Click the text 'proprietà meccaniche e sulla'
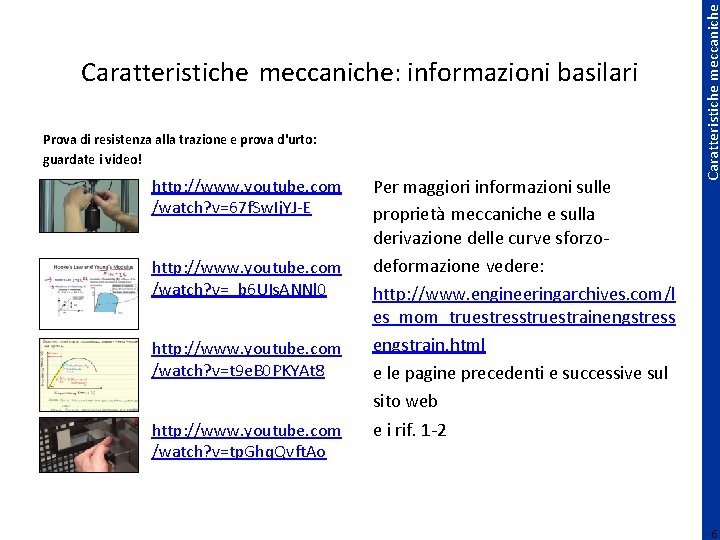The height and width of the screenshot is (540, 720). [484, 214]
